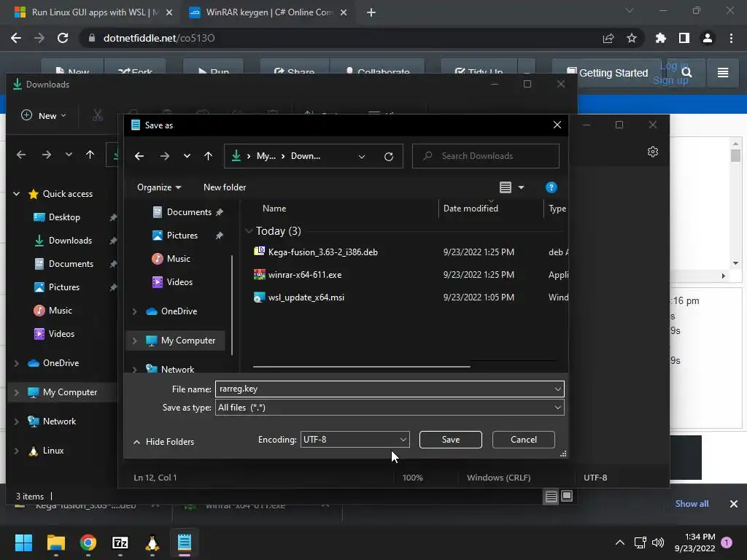Viewport: 747px width, 560px height.
Task: Collapse the Today (3) group
Action: point(249,231)
